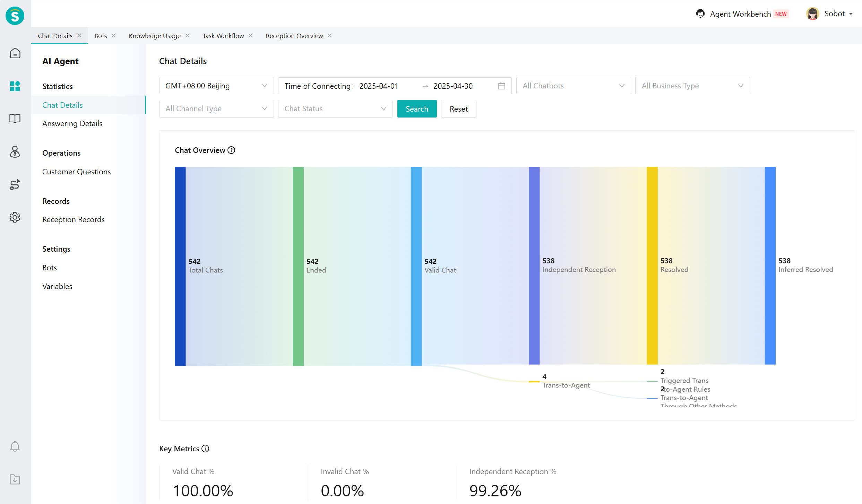Switch to the Reception Overview tab
862x504 pixels.
(x=294, y=35)
